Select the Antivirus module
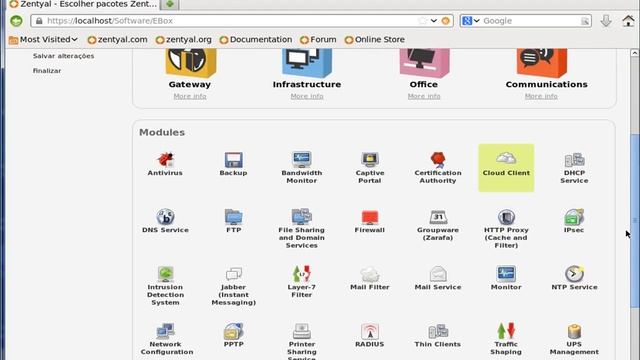The width and height of the screenshot is (640, 360). click(165, 164)
